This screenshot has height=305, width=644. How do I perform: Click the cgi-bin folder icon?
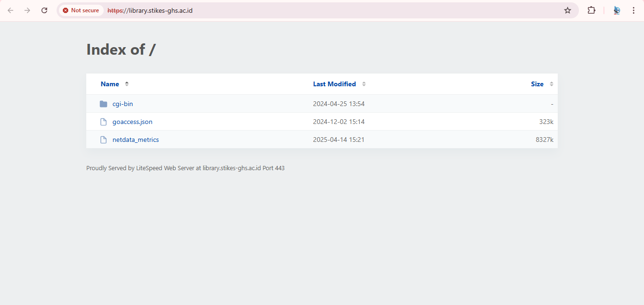[104, 104]
